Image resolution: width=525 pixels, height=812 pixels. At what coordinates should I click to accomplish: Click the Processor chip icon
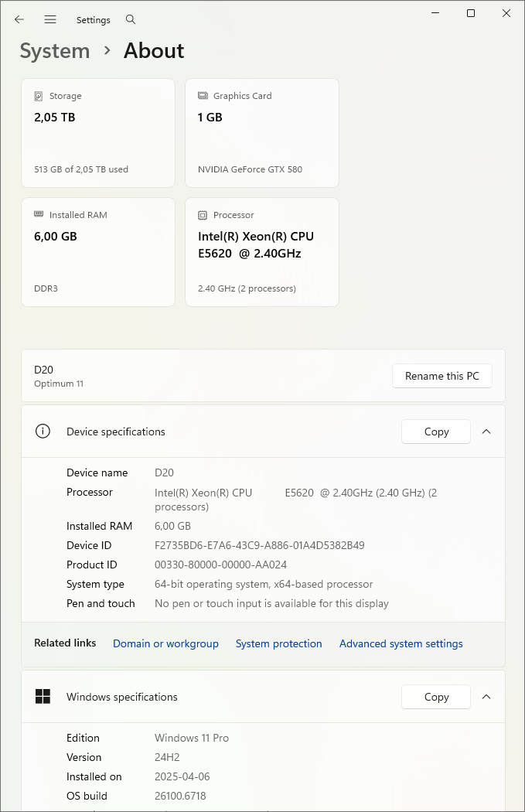(203, 215)
